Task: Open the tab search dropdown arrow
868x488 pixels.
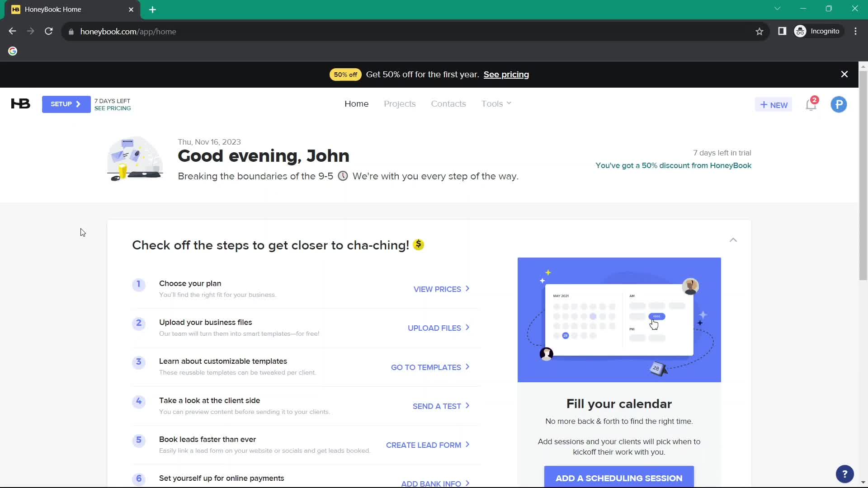Action: (x=777, y=9)
